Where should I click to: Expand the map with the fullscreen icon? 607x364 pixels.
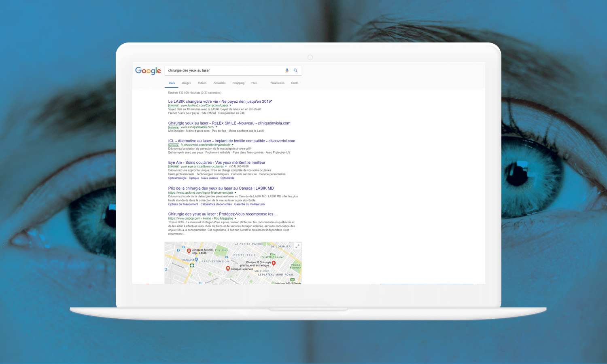pyautogui.click(x=297, y=246)
